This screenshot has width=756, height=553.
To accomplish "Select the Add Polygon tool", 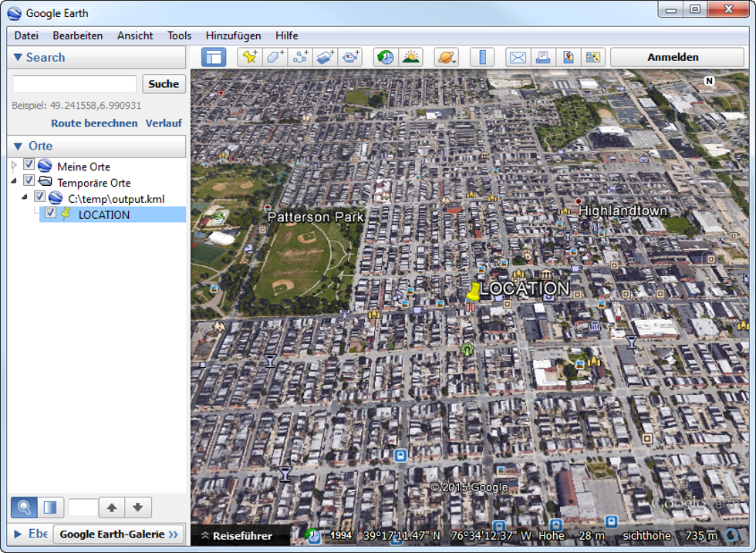I will point(275,56).
